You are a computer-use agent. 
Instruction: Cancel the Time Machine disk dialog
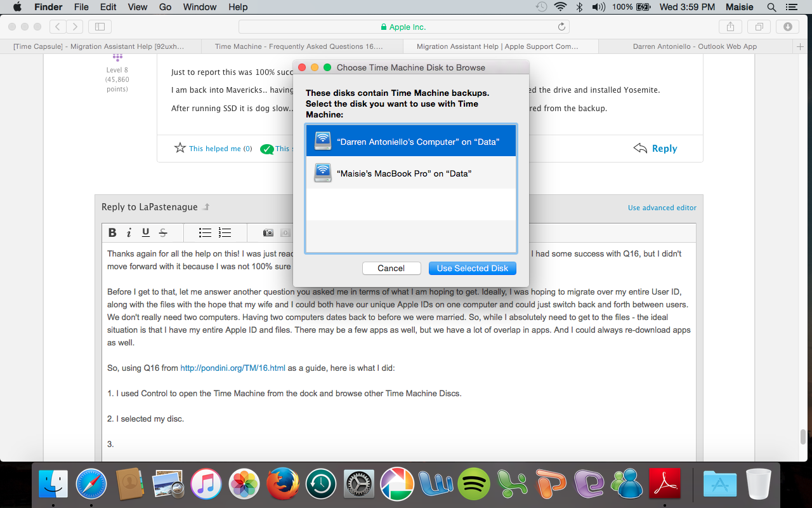tap(391, 268)
